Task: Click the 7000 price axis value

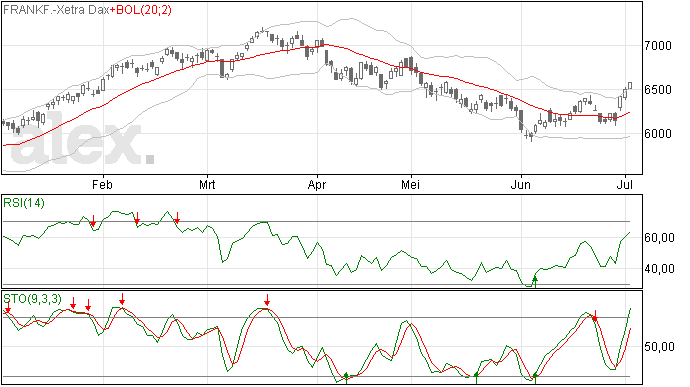Action: pos(658,46)
